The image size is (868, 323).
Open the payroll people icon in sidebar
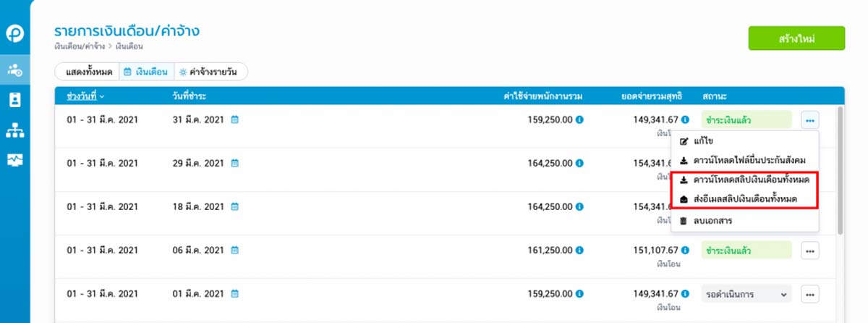coord(14,70)
